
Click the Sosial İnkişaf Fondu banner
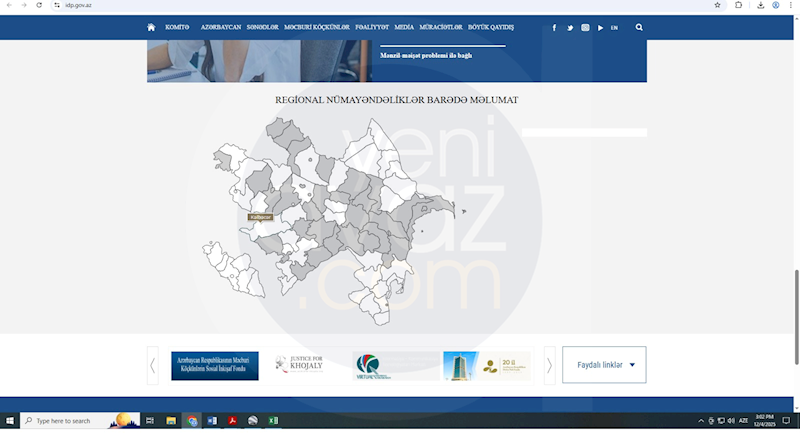pos(215,365)
